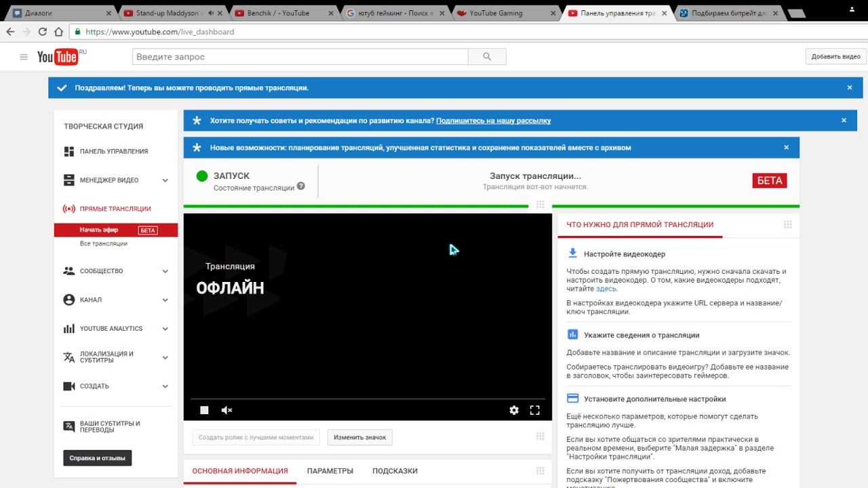Enter fullscreen in the stream player
The width and height of the screenshot is (868, 488).
pyautogui.click(x=534, y=410)
